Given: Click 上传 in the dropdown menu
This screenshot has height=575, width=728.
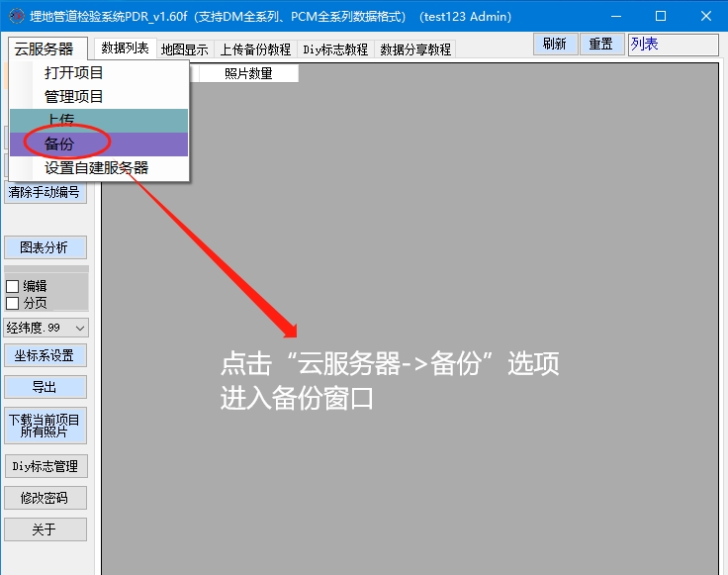Looking at the screenshot, I should [x=59, y=121].
